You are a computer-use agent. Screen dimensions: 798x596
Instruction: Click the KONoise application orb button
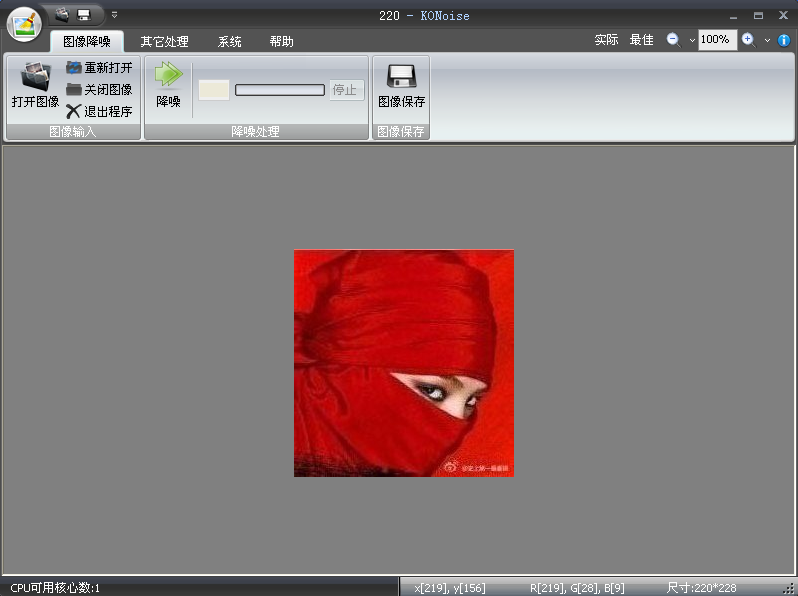point(24,24)
